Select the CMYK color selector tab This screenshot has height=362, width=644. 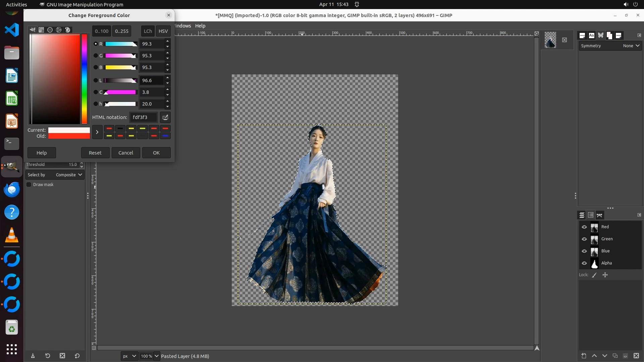[41, 30]
